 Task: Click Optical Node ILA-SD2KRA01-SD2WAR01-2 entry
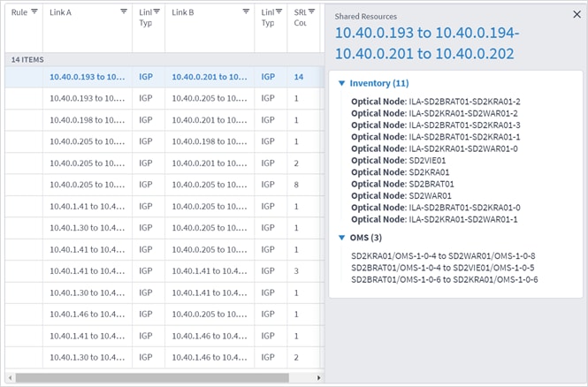434,113
